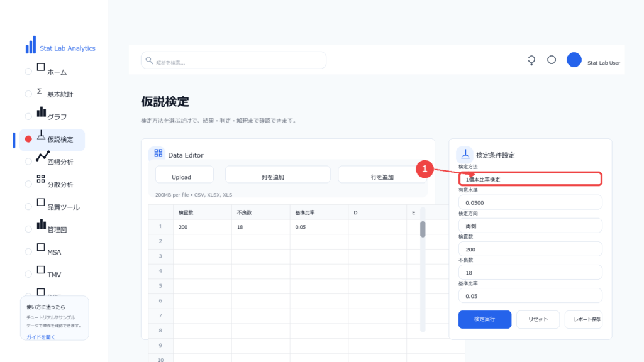Open the 分散分析 menu item
This screenshot has height=362, width=644.
pos(60,185)
